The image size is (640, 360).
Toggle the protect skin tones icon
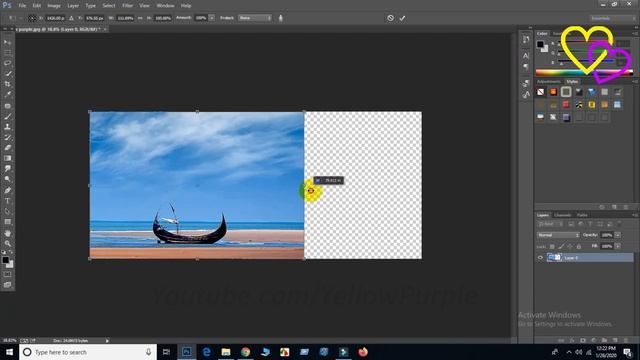point(280,18)
